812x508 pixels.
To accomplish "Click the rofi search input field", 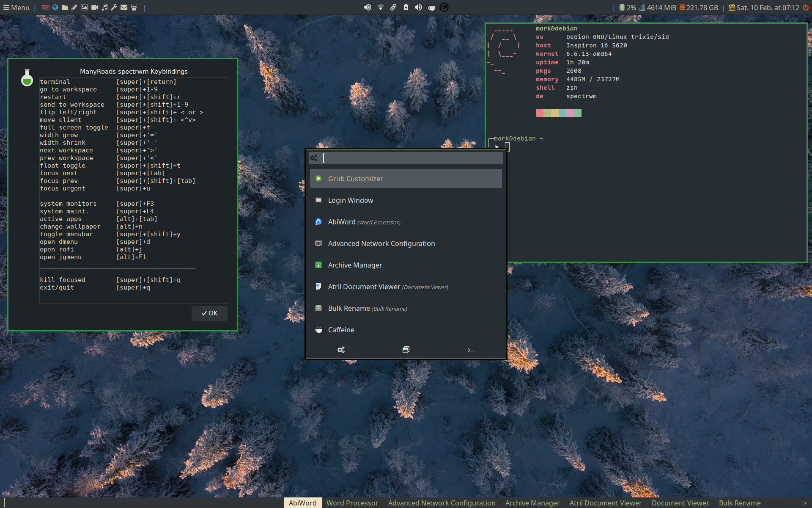I will point(412,158).
